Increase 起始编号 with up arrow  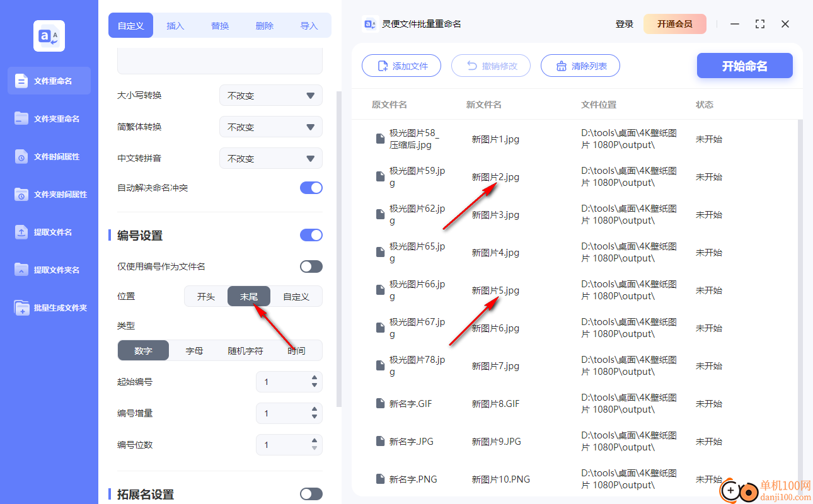314,378
